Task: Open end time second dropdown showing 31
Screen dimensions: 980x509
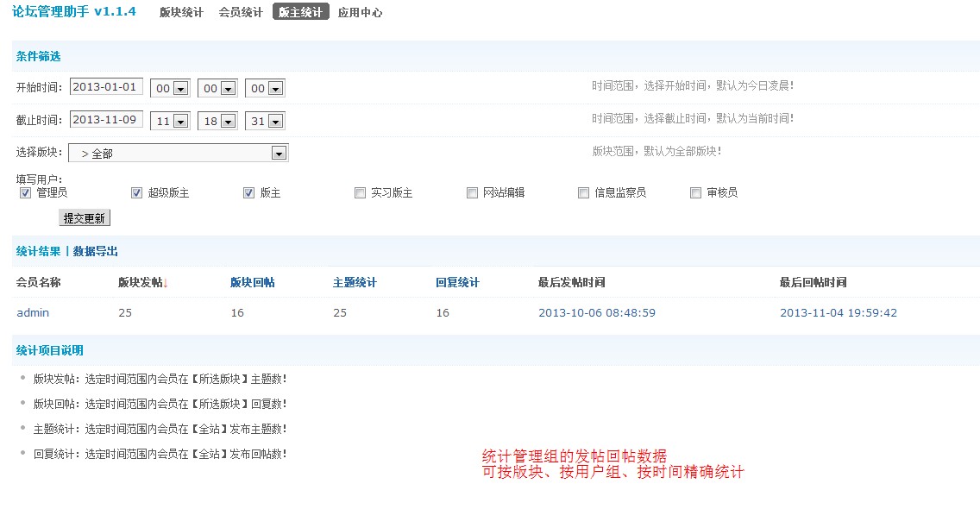Action: [264, 121]
